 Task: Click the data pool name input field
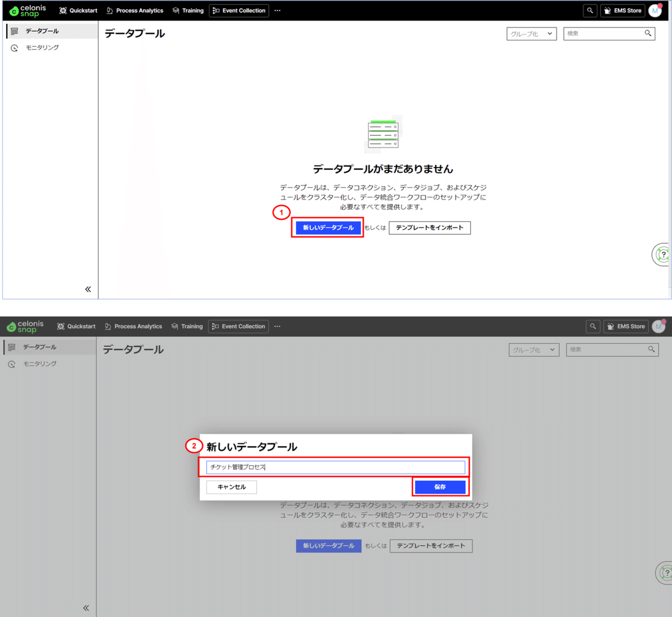335,467
